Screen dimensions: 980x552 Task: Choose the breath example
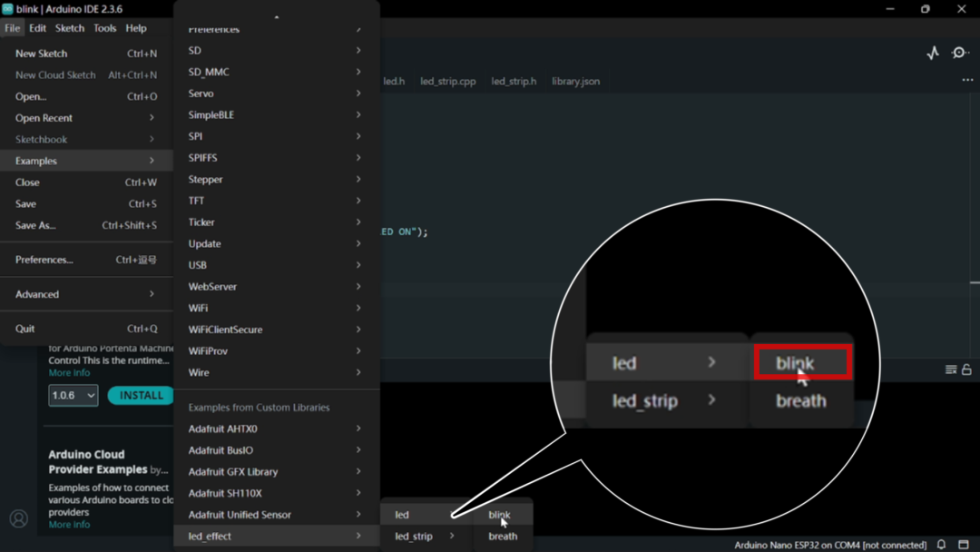pos(503,537)
